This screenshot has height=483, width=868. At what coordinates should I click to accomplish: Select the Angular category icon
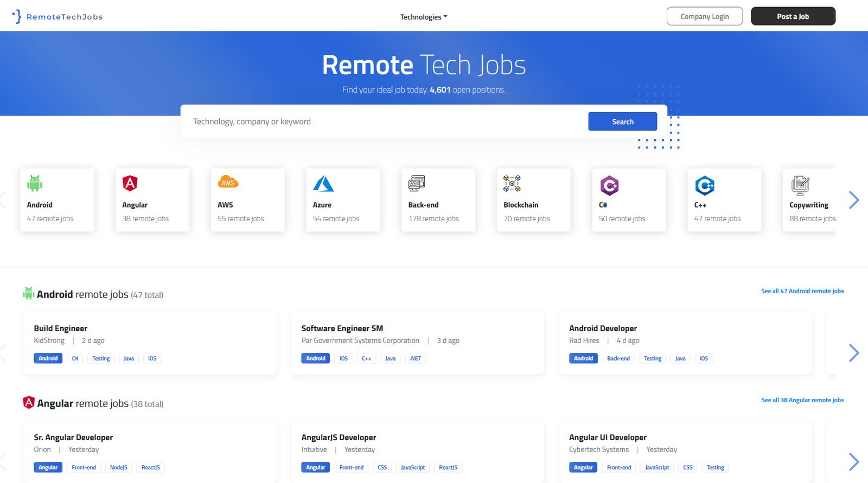tap(130, 183)
